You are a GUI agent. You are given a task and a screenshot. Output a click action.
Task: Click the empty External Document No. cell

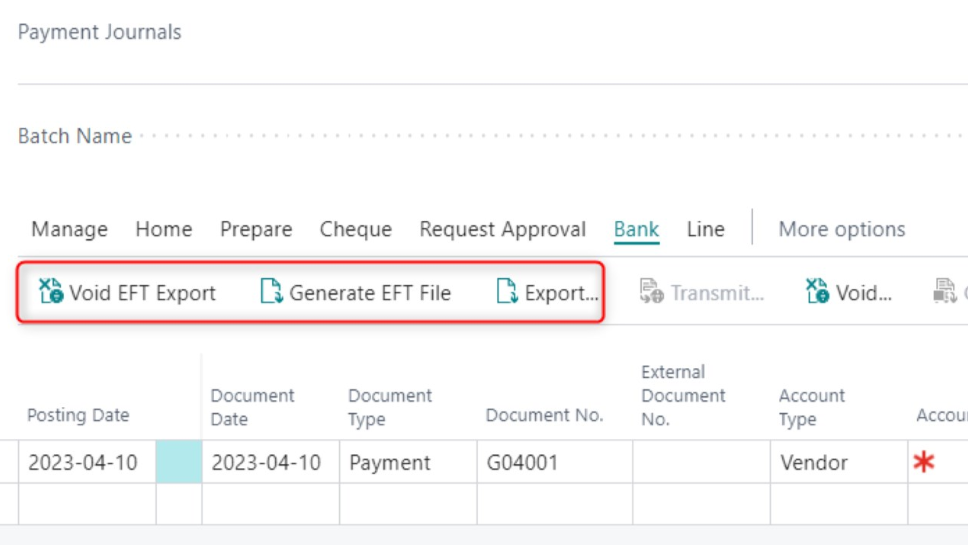pos(701,462)
